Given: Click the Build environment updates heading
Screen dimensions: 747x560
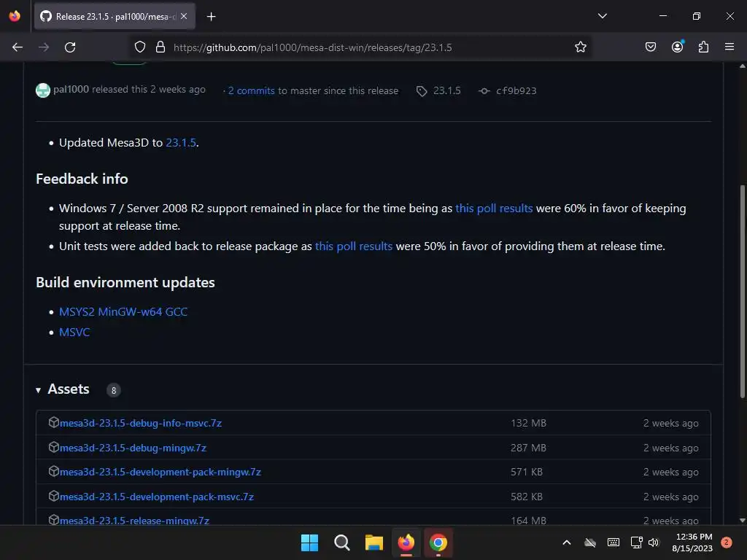Looking at the screenshot, I should point(125,282).
